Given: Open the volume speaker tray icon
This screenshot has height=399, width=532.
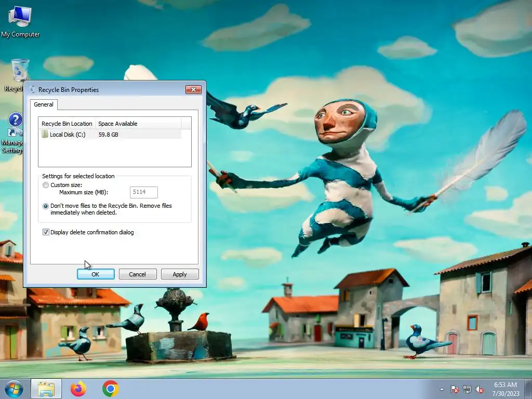Looking at the screenshot, I should tap(480, 389).
